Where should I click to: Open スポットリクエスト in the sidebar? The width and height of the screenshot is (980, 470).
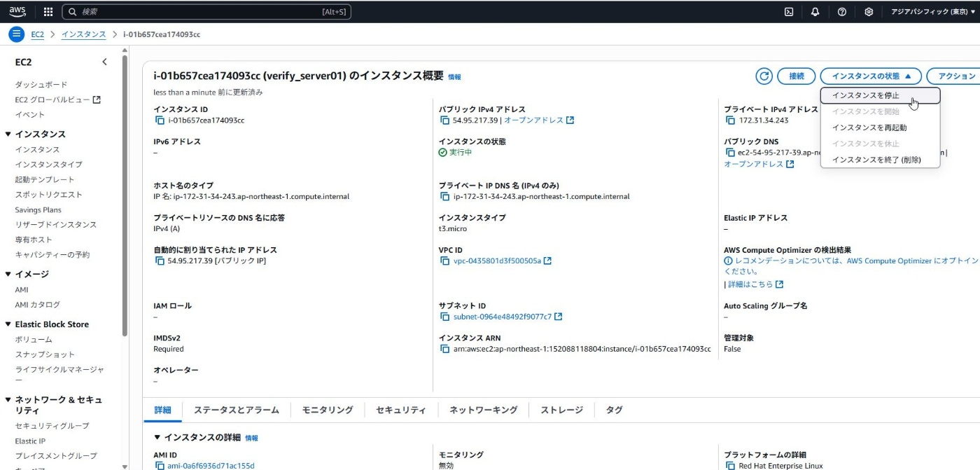point(48,195)
